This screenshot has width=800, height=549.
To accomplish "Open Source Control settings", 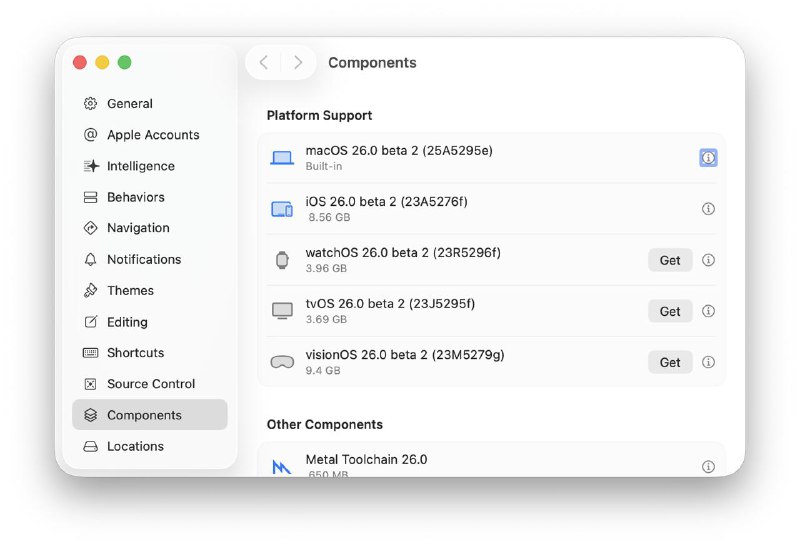I will [150, 384].
